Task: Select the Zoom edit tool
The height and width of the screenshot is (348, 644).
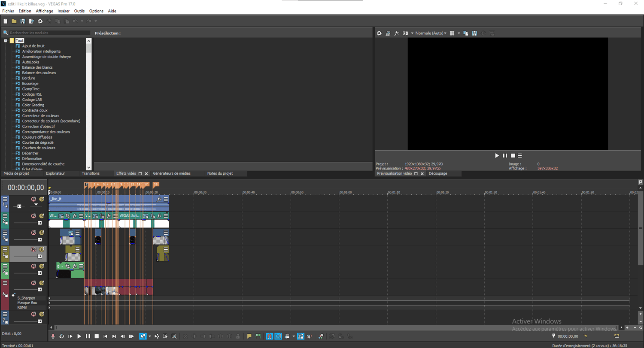Action: point(174,336)
